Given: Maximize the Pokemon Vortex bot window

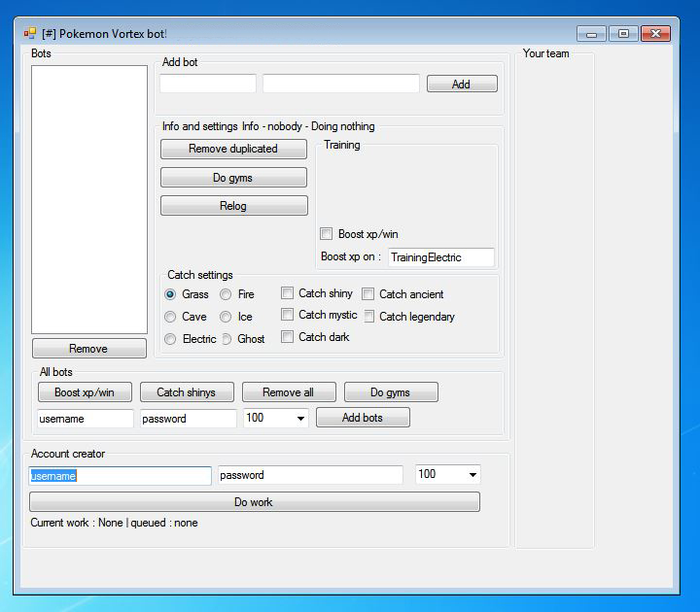Looking at the screenshot, I should click(x=623, y=33).
